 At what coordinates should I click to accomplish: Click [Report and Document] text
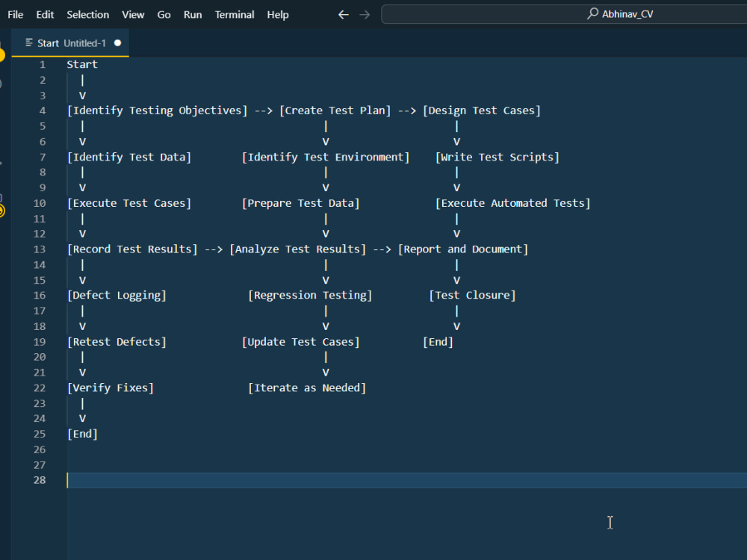tap(463, 249)
